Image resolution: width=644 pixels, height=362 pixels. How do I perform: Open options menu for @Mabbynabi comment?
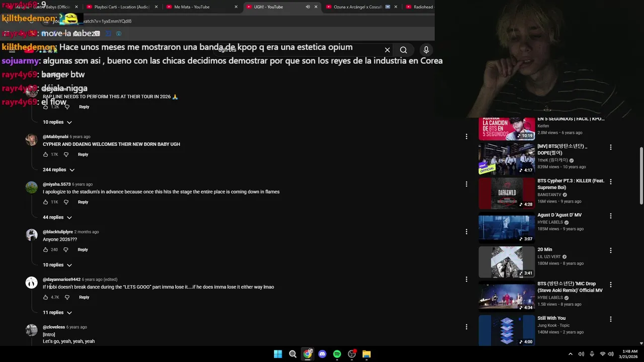(466, 136)
